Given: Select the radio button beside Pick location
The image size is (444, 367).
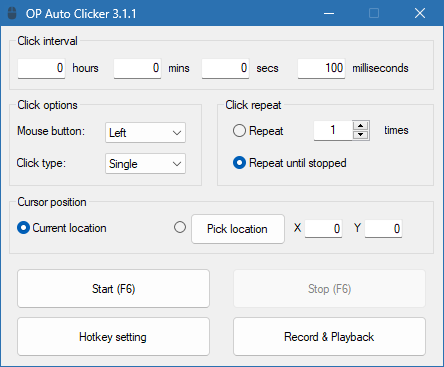Looking at the screenshot, I should pyautogui.click(x=180, y=227).
